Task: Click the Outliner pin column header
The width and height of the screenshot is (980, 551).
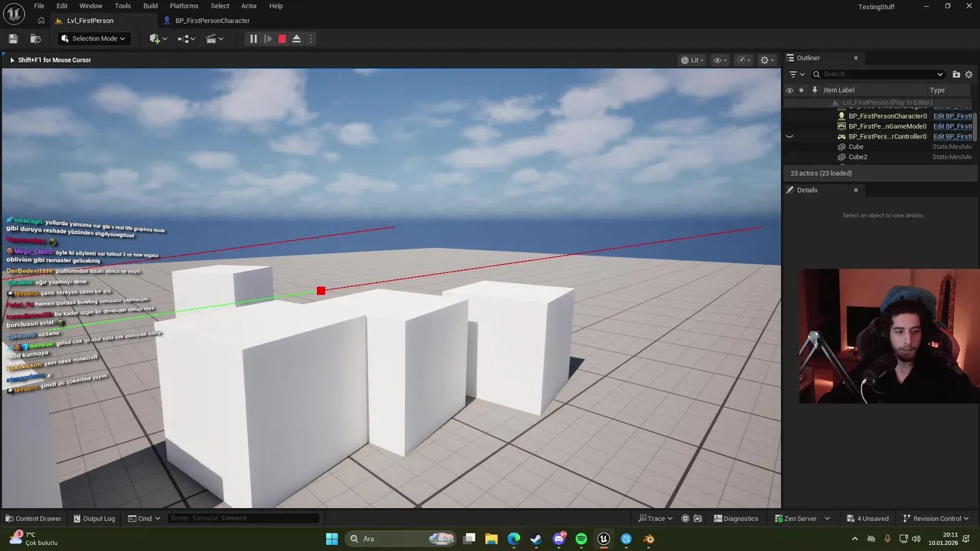Action: pos(814,90)
